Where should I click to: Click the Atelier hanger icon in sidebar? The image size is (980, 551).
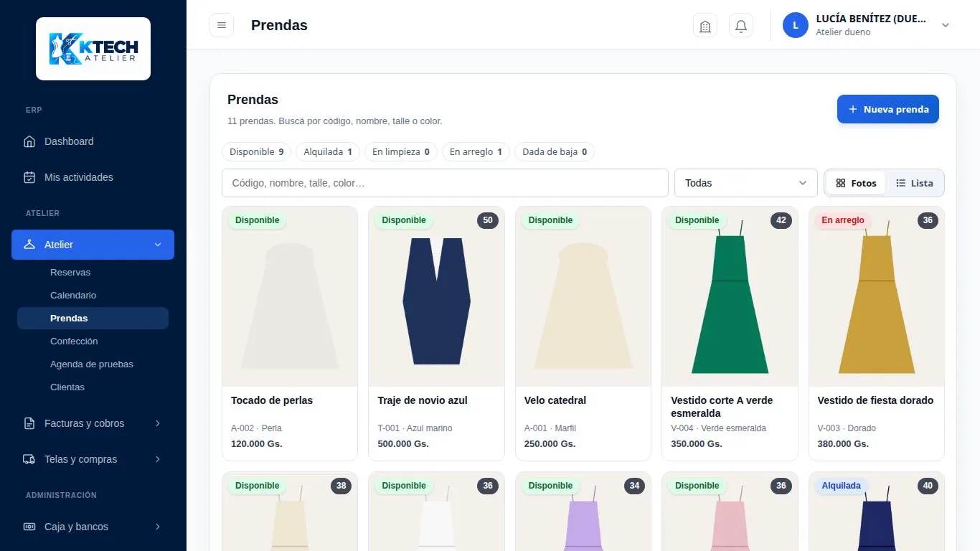29,245
